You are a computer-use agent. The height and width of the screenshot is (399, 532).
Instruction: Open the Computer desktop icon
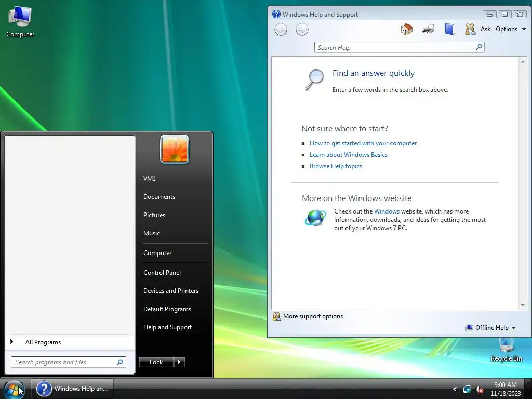click(x=20, y=22)
